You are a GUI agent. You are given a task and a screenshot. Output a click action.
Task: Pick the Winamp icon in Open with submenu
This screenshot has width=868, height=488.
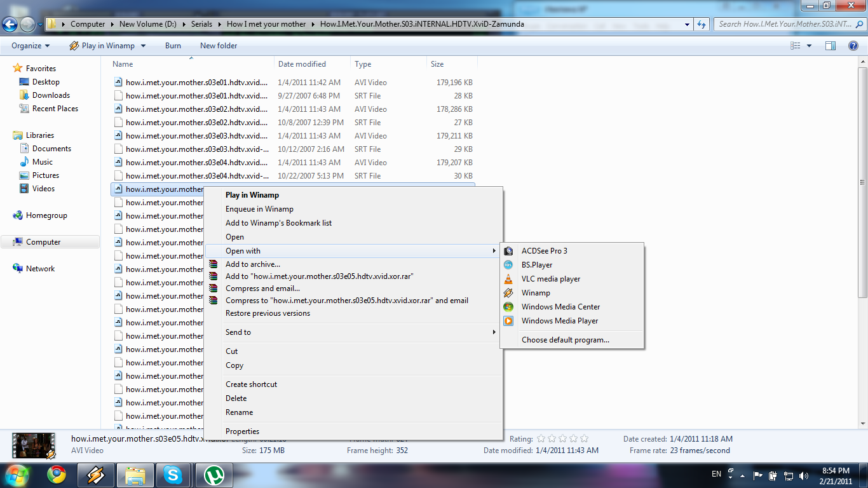[508, 293]
